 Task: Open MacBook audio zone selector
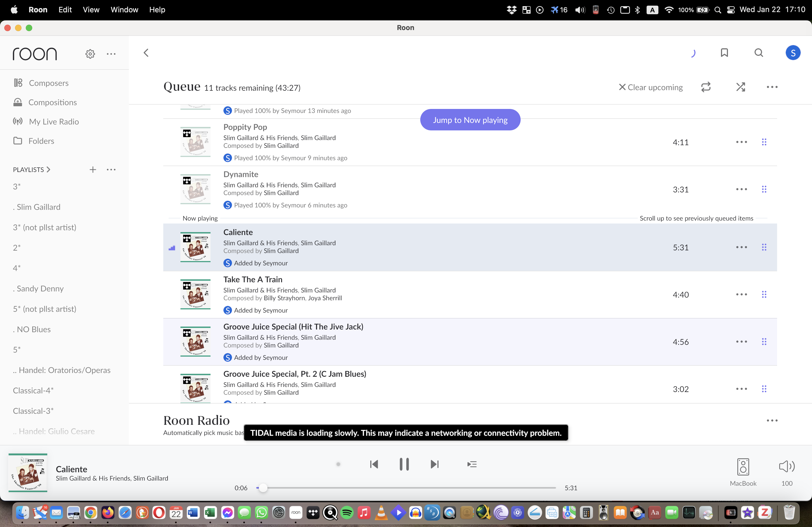coord(743,472)
